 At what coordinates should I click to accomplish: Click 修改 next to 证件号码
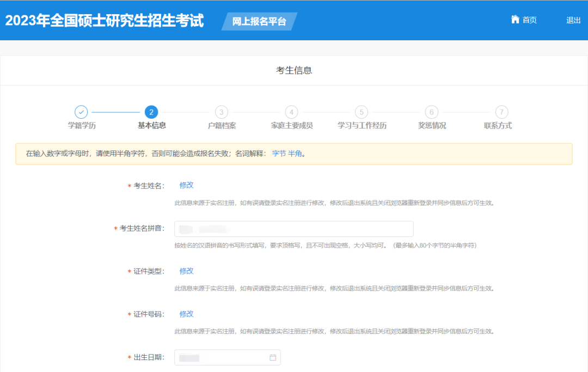186,314
